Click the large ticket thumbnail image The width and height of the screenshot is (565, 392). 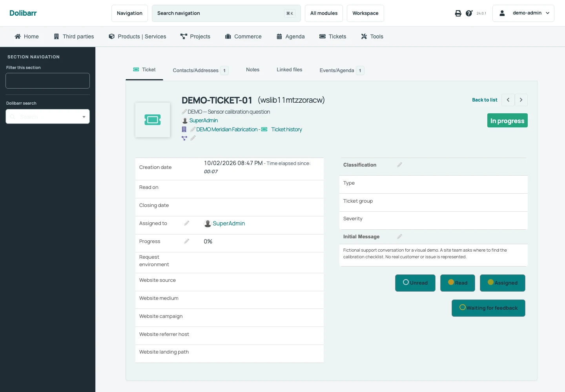click(153, 120)
